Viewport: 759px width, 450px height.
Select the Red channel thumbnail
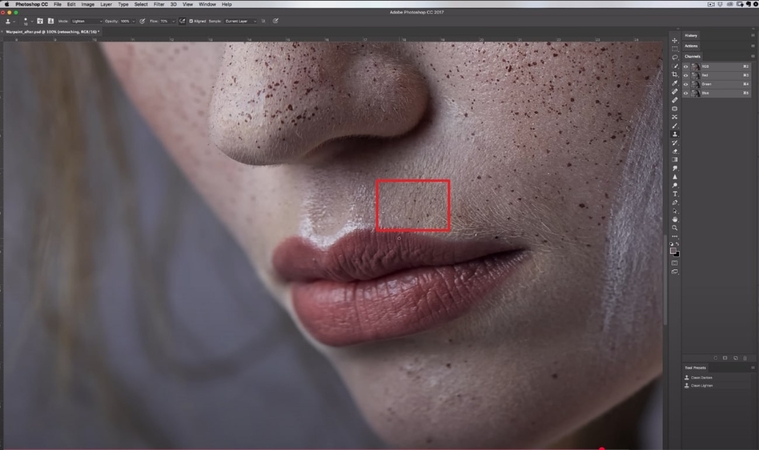pos(696,75)
